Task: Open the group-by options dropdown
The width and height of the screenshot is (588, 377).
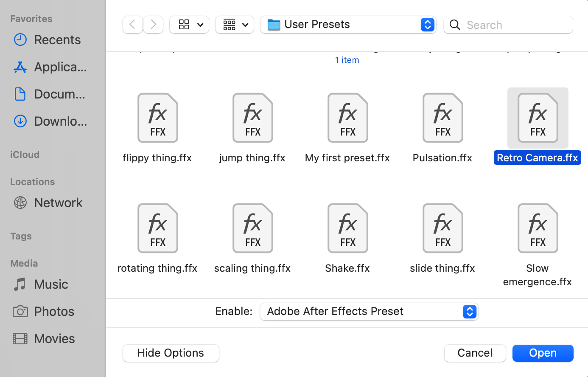Action: [x=235, y=25]
